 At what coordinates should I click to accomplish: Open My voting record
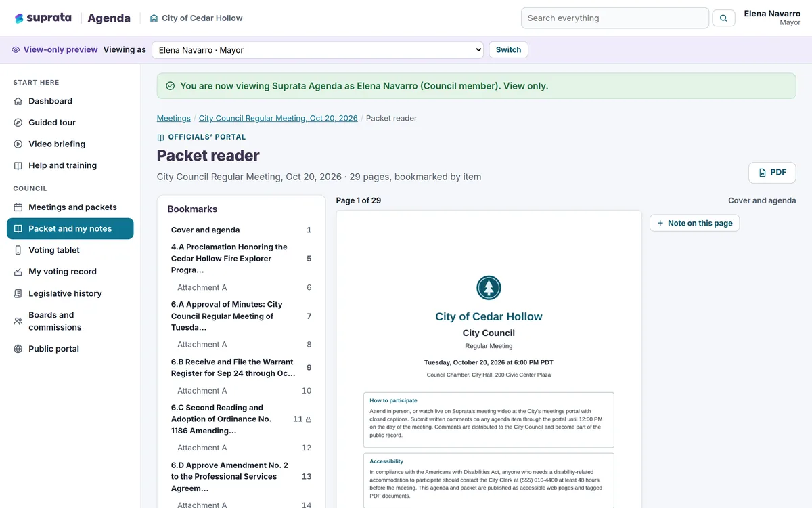click(70, 272)
